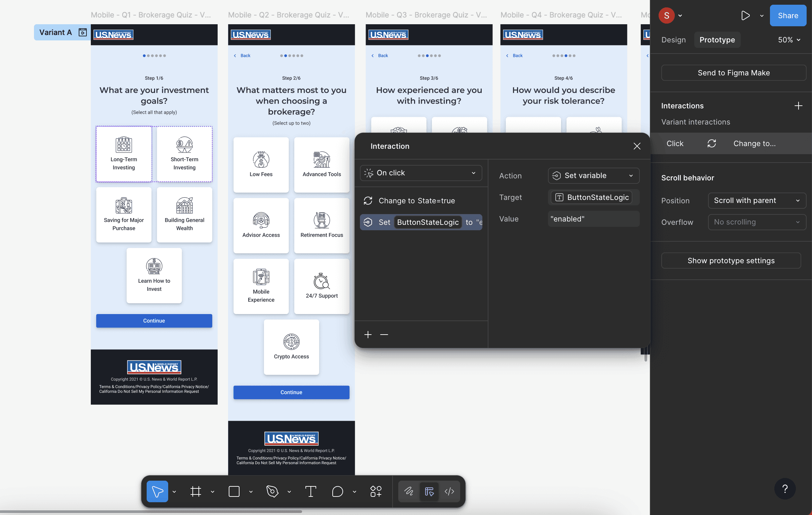
Task: Select the Comment tool
Action: click(337, 491)
